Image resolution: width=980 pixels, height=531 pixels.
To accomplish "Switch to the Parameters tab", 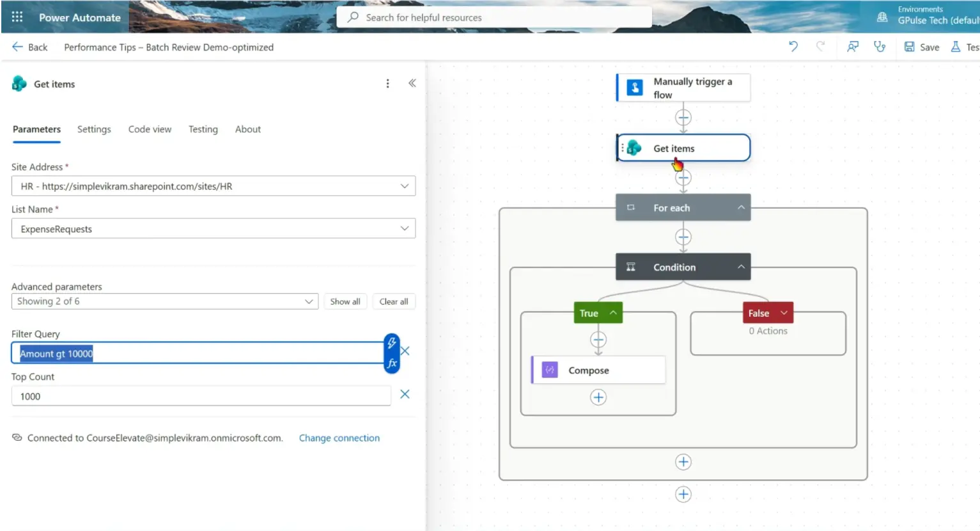I will (36, 129).
